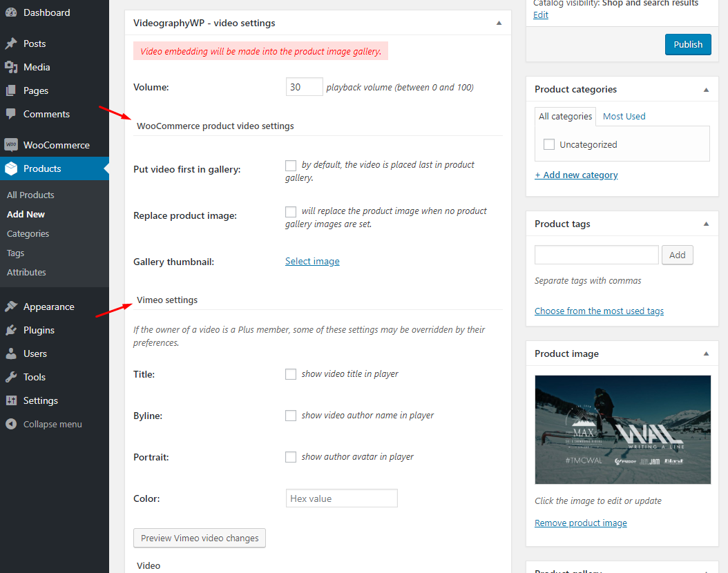
Task: Click the Volume input field
Action: pyautogui.click(x=304, y=87)
